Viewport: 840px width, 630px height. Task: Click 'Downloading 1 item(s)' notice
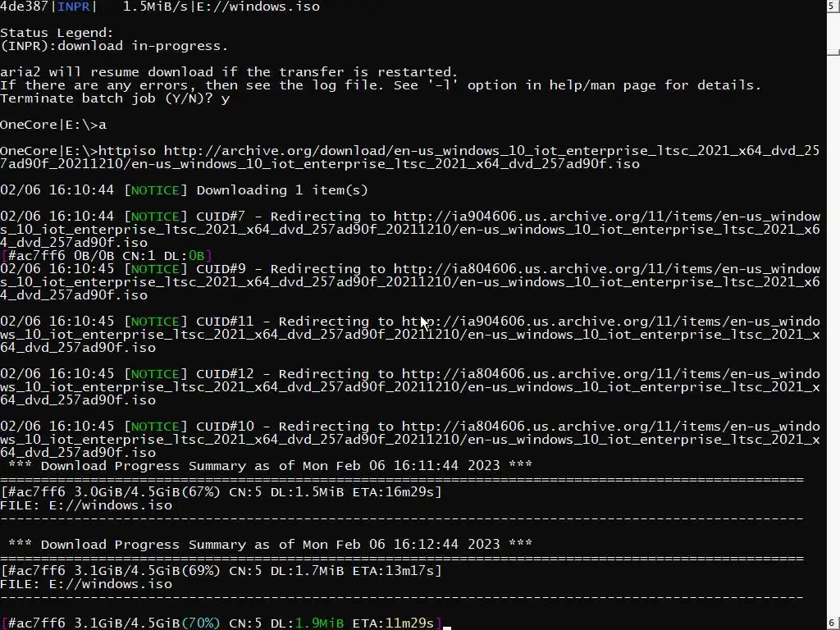coord(282,190)
